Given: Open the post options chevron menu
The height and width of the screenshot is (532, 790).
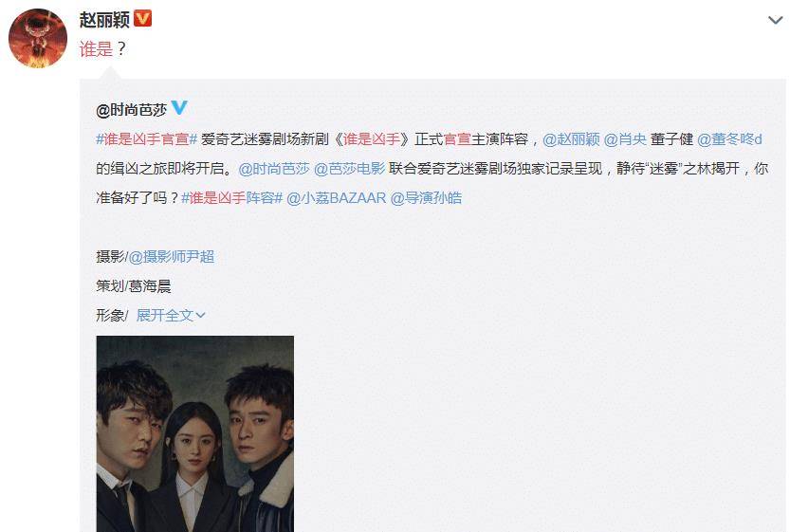Looking at the screenshot, I should click(x=775, y=20).
